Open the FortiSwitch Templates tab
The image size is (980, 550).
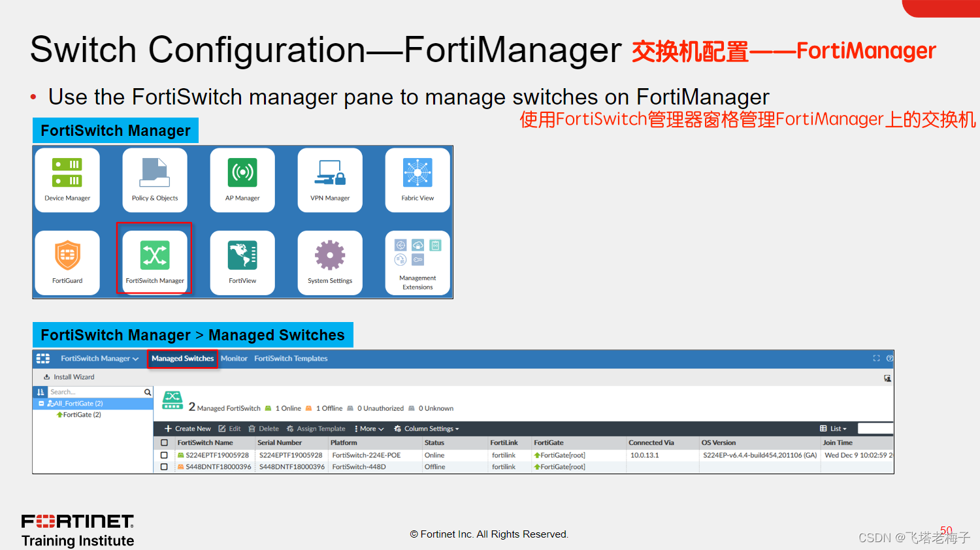point(291,358)
